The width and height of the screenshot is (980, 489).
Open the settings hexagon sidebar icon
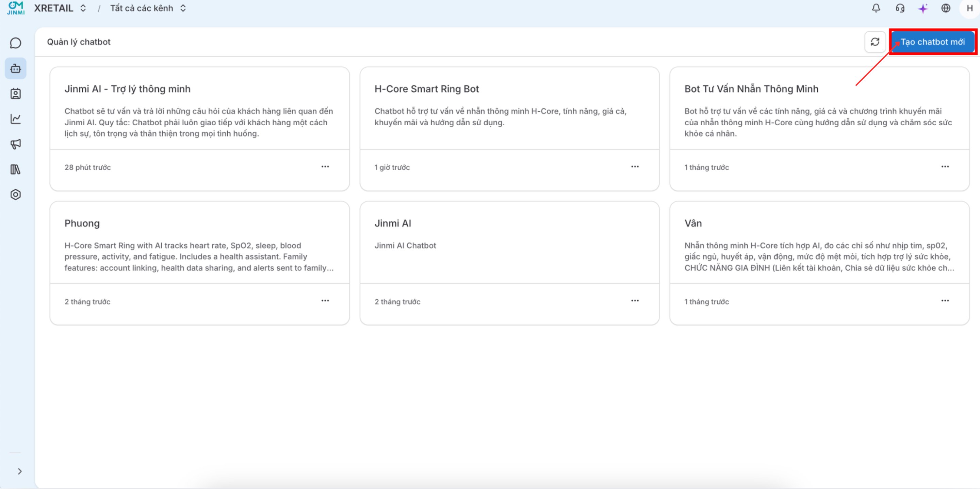(x=15, y=194)
